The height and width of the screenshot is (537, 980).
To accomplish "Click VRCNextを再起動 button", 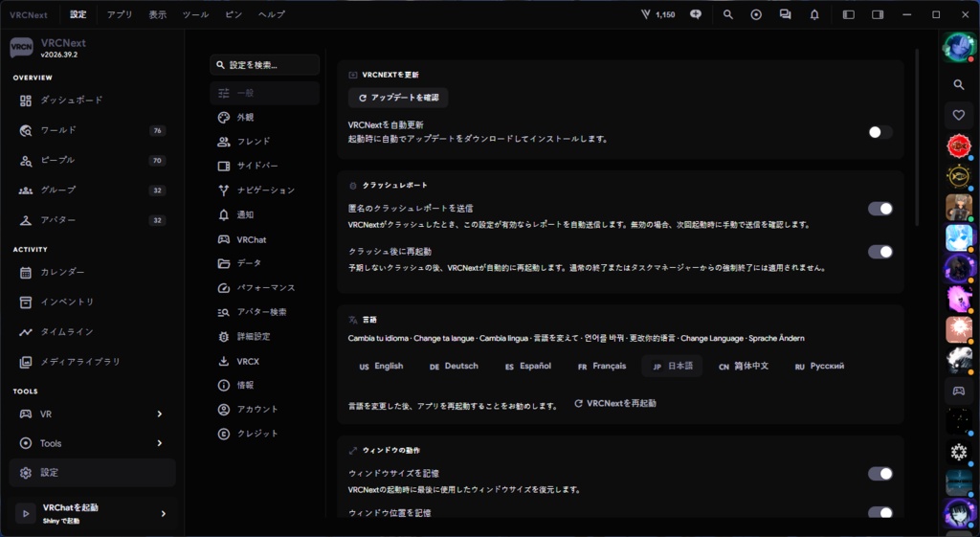I will point(615,404).
